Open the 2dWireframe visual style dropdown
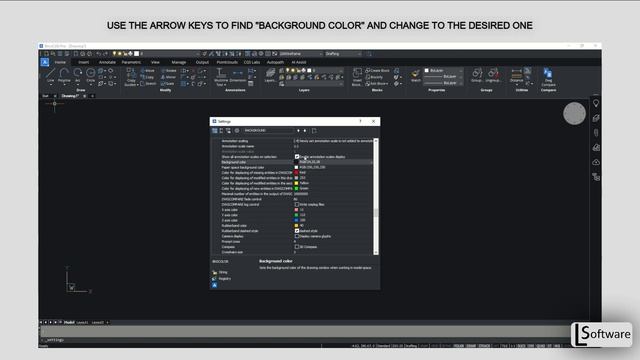 point(301,54)
